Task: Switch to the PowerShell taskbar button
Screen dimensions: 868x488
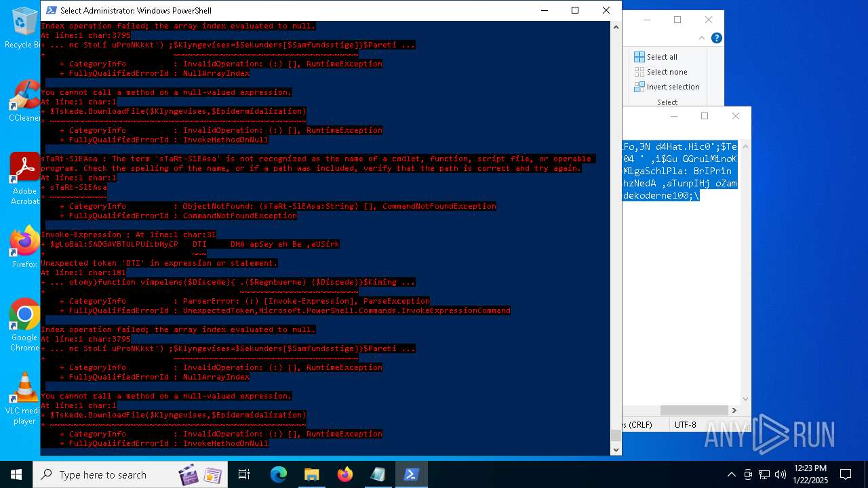Action: click(411, 474)
